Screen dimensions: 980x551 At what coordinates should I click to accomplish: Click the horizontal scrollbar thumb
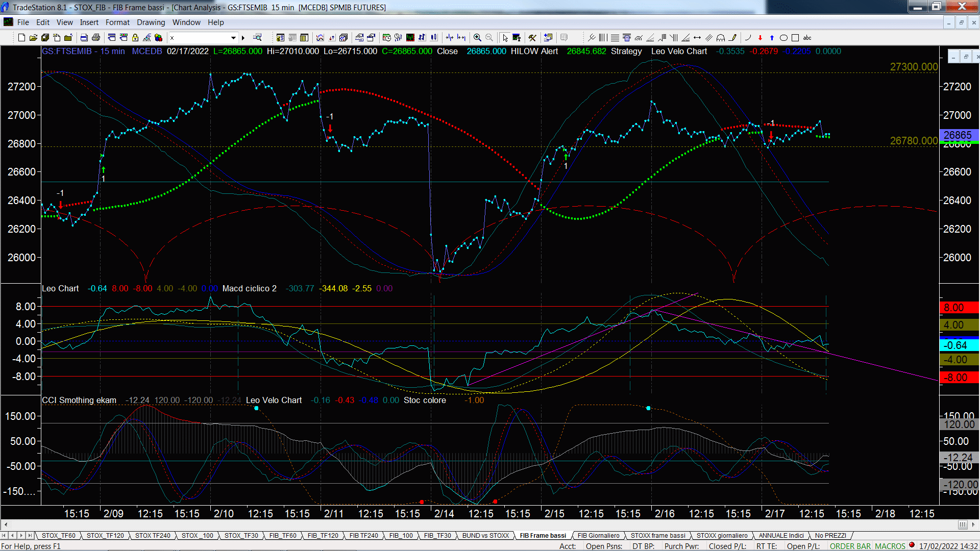tap(963, 524)
